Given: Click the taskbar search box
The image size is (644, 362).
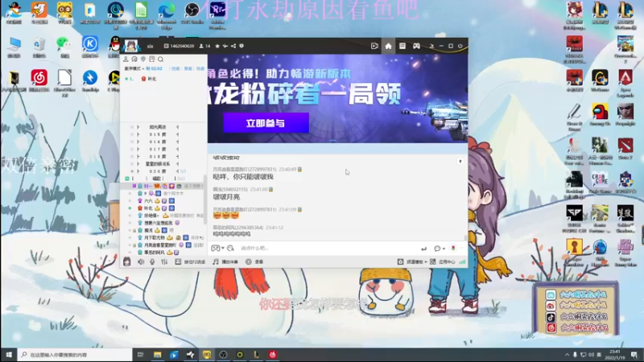Looking at the screenshot, I should click(x=76, y=355).
